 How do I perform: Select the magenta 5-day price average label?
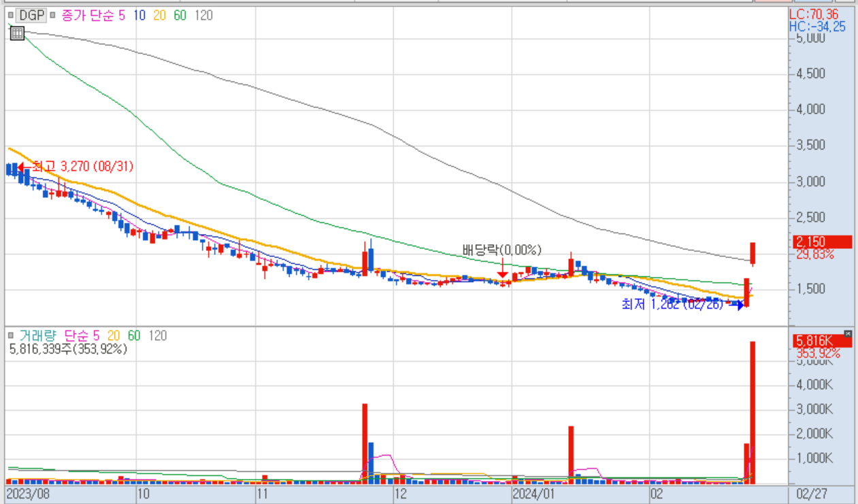coord(121,14)
